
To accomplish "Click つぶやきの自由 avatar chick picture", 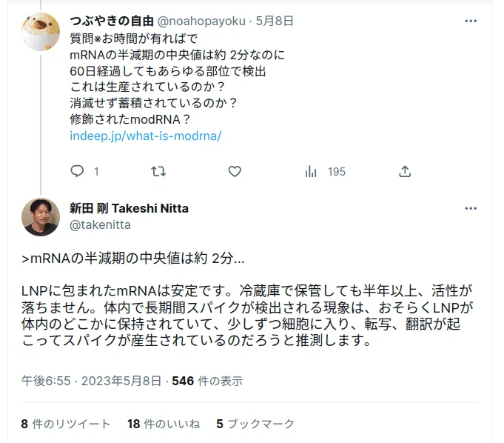I will coord(41,32).
